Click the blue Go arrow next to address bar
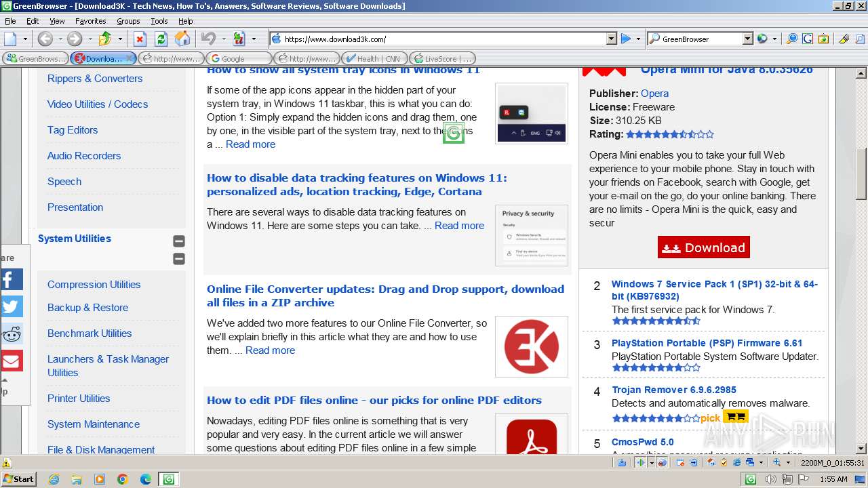 (626, 39)
